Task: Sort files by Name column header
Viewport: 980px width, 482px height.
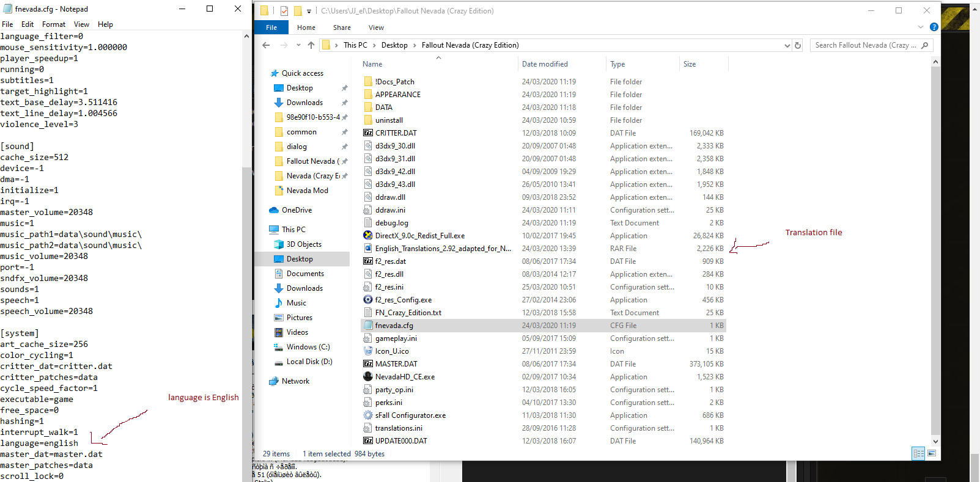Action: click(x=372, y=64)
